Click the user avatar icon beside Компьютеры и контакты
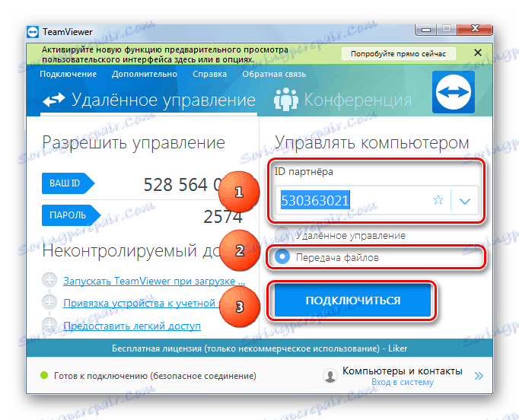Image resolution: width=519 pixels, height=420 pixels. pyautogui.click(x=330, y=376)
